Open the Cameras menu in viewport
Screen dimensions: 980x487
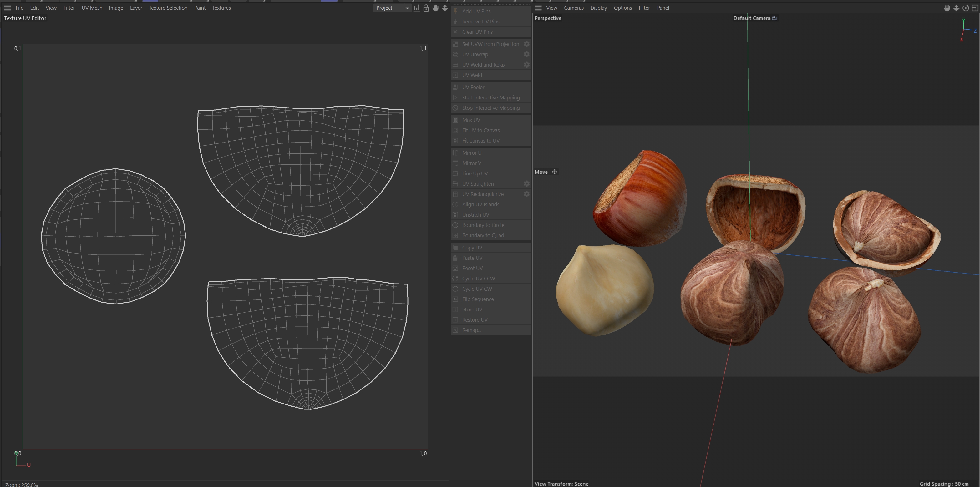tap(573, 8)
